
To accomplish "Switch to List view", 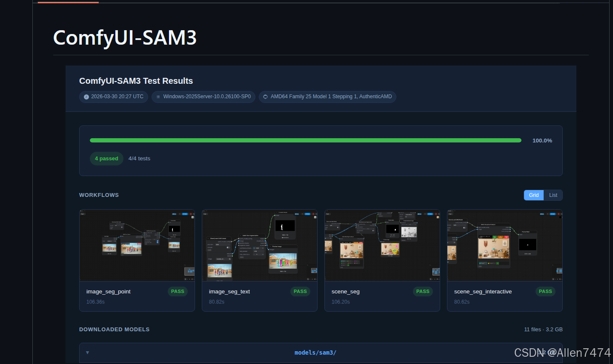I will click(553, 195).
